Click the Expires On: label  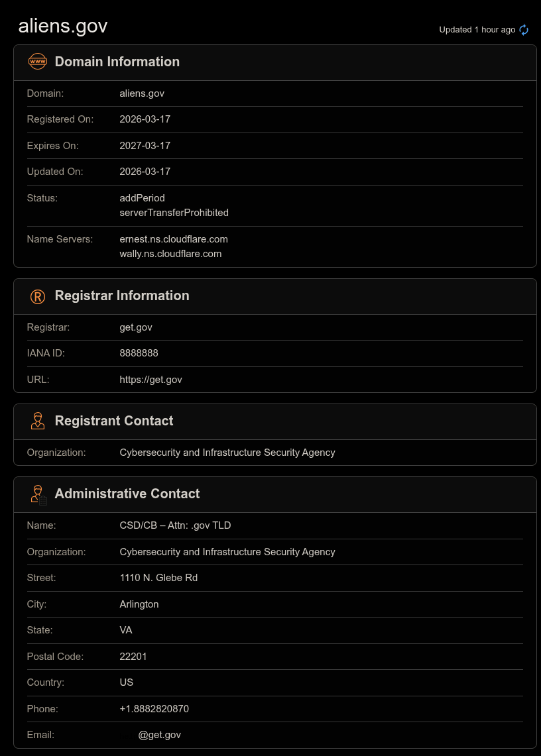[x=52, y=146]
